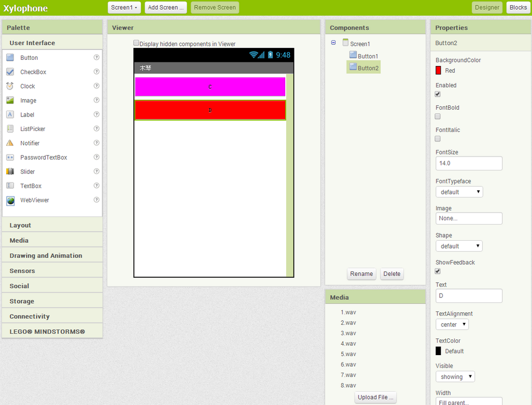The image size is (532, 405).
Task: Click the red BackgroundColor swatch
Action: click(x=438, y=70)
